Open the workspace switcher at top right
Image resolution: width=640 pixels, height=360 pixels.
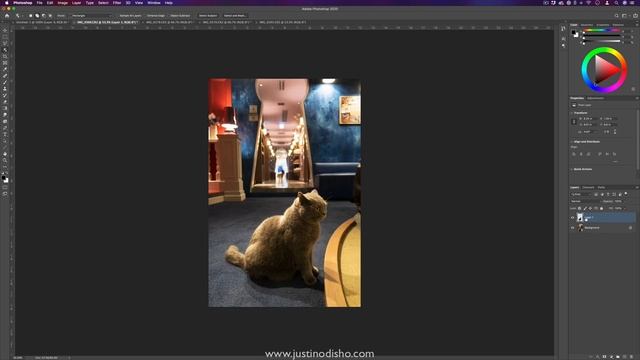(625, 16)
